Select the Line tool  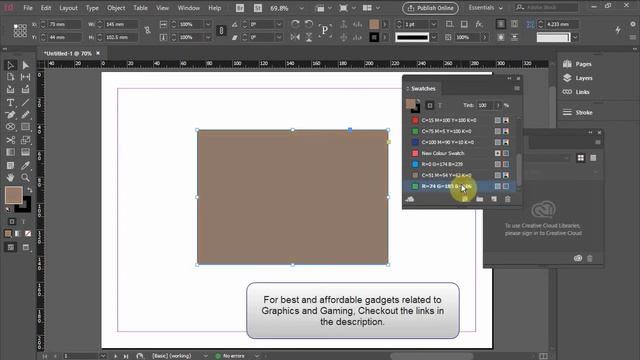[x=25, y=102]
